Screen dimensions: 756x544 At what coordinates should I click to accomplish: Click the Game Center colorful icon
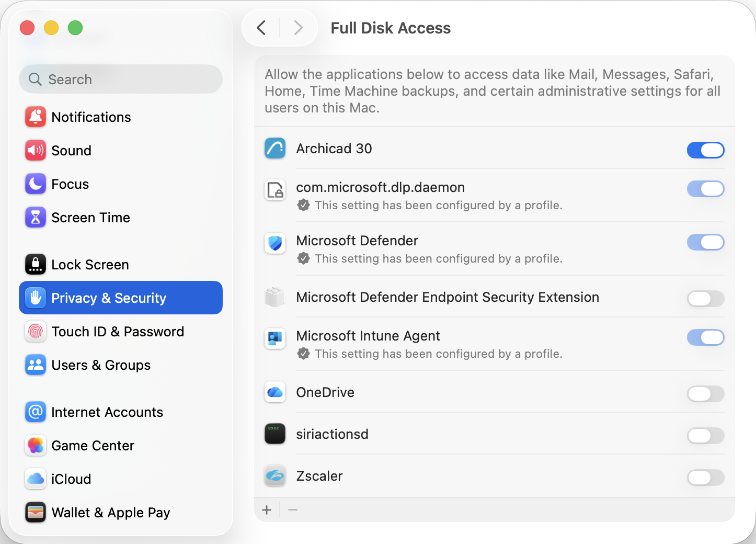(x=36, y=446)
